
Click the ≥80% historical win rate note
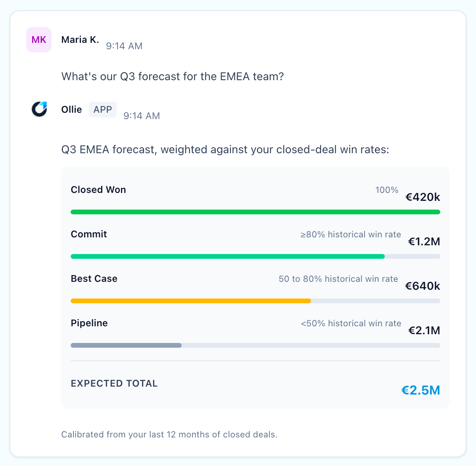point(351,235)
